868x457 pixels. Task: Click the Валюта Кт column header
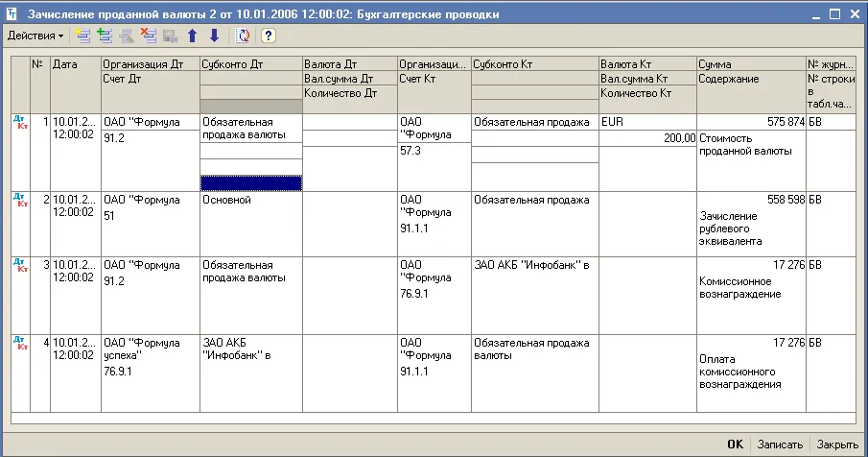(x=647, y=64)
